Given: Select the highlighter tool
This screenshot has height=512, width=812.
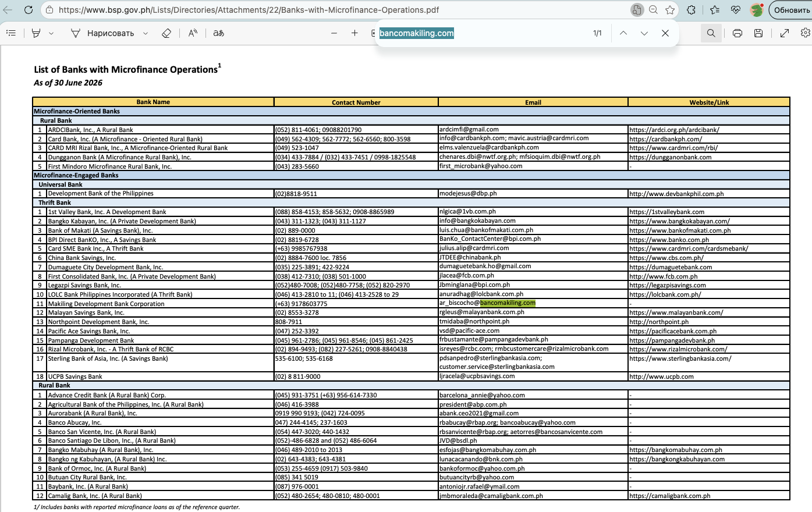Looking at the screenshot, I should (36, 33).
